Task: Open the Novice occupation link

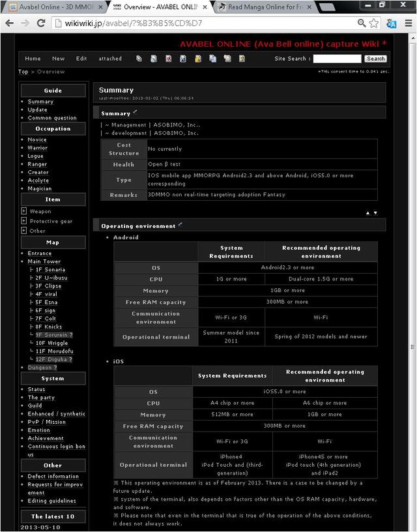Action: coord(37,140)
